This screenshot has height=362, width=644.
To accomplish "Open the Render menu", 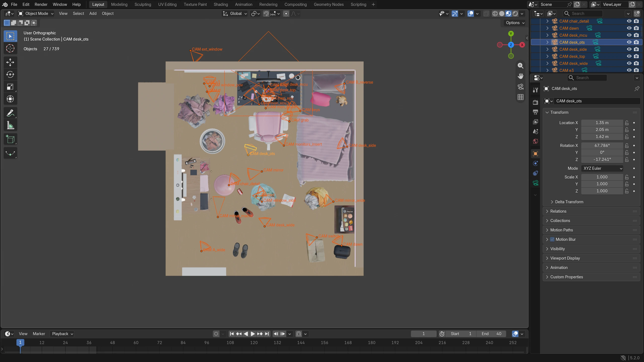I will [x=41, y=5].
